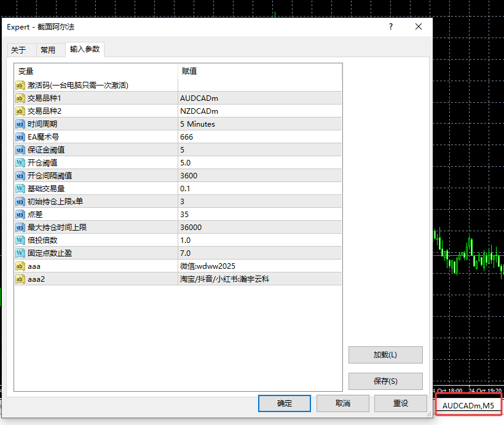Open the AUDCADm,M5 chart tab

point(468,406)
